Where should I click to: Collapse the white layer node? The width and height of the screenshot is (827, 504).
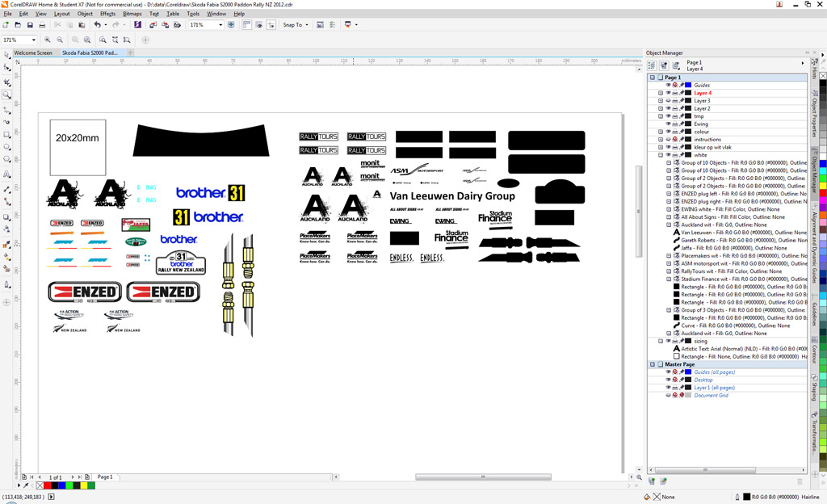pyautogui.click(x=661, y=155)
